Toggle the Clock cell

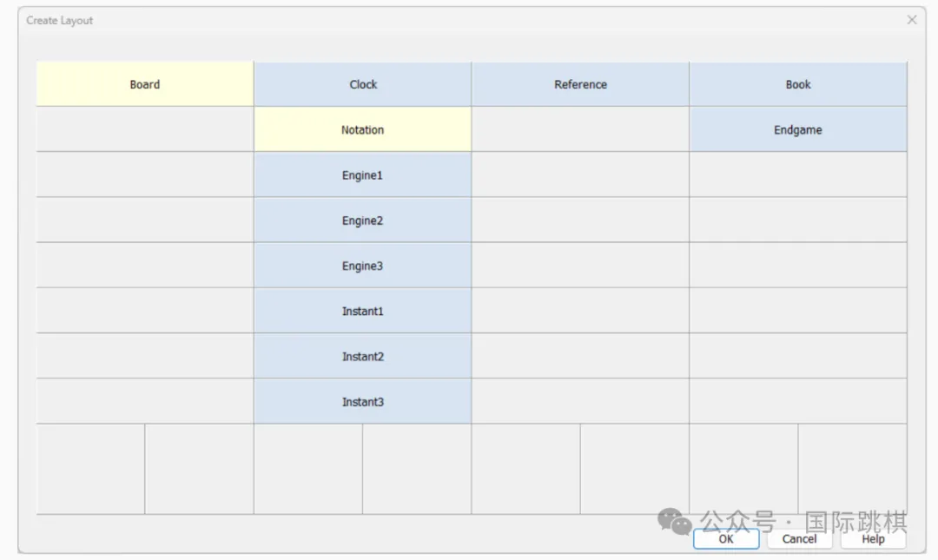tap(362, 84)
